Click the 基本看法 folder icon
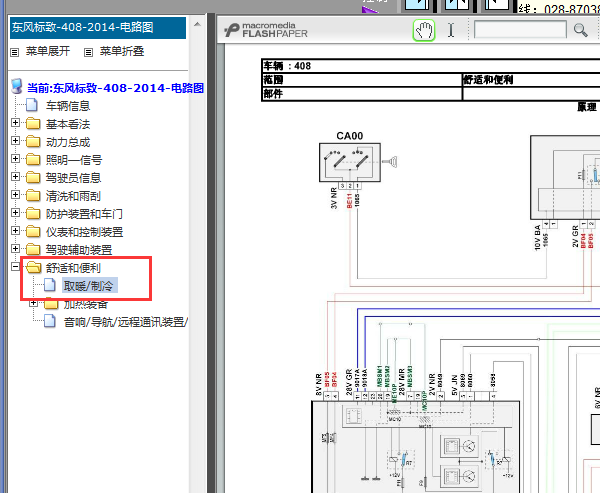Viewport: 600px width, 493px height. pos(33,123)
